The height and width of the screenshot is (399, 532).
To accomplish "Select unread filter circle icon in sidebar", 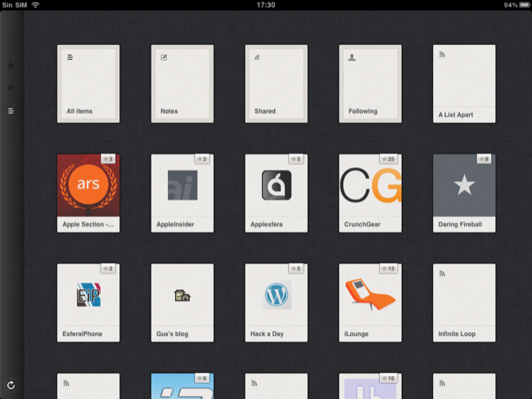I will tap(11, 88).
